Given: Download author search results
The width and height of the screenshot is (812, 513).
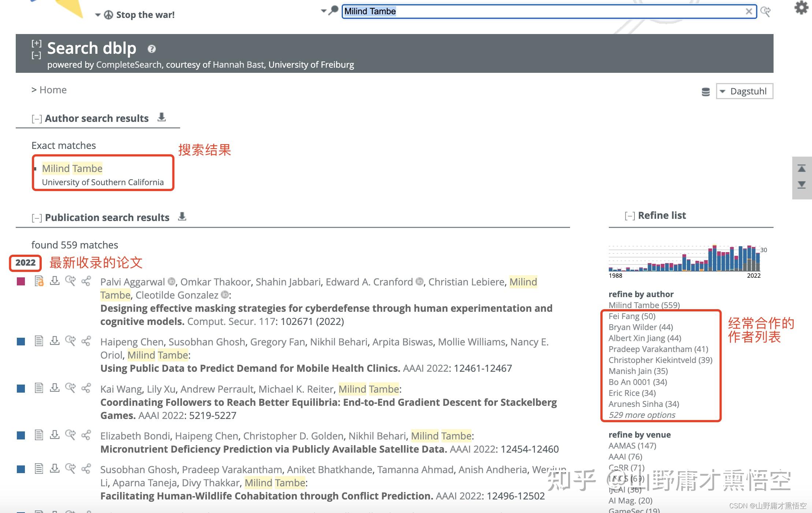Looking at the screenshot, I should click(x=161, y=117).
